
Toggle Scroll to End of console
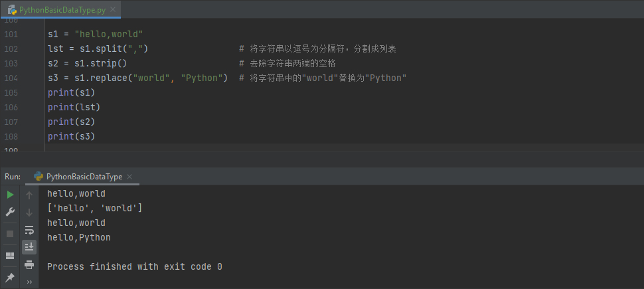tap(29, 247)
